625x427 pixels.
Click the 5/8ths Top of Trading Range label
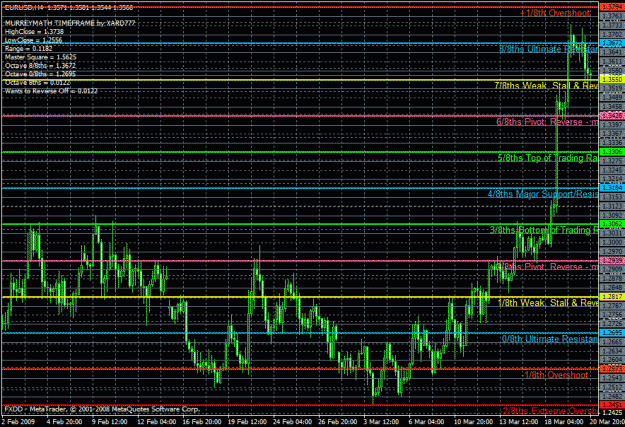[548, 158]
